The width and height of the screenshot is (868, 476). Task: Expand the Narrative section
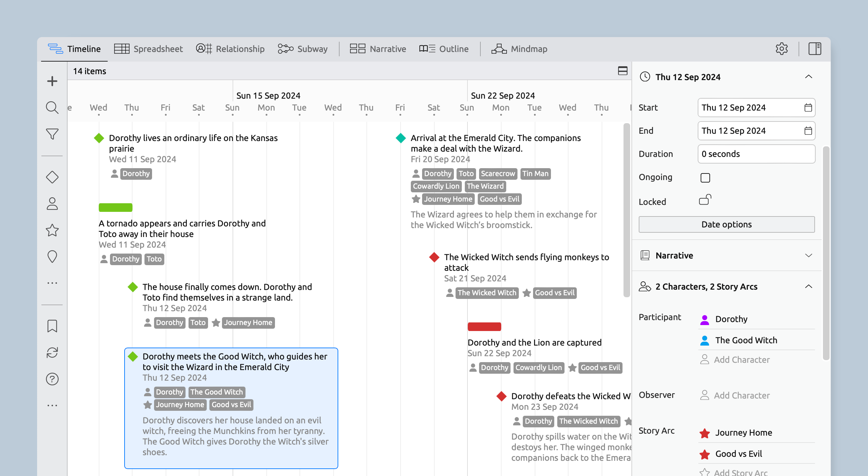point(808,256)
